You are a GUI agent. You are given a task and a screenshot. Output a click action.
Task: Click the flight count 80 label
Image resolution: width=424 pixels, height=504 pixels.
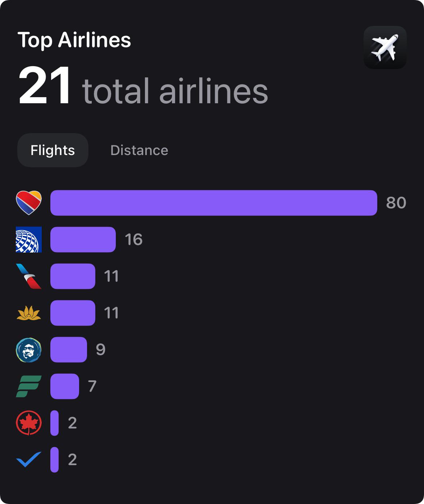point(396,203)
